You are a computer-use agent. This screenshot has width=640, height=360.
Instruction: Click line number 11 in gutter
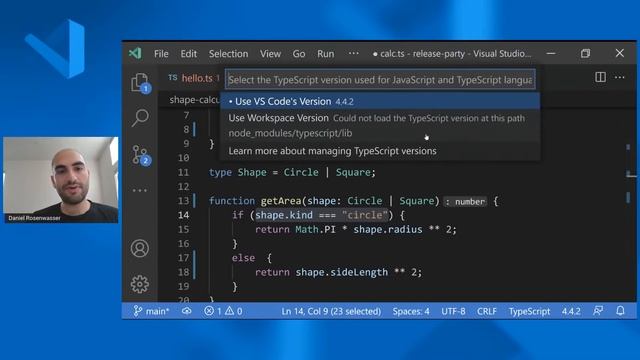click(183, 172)
